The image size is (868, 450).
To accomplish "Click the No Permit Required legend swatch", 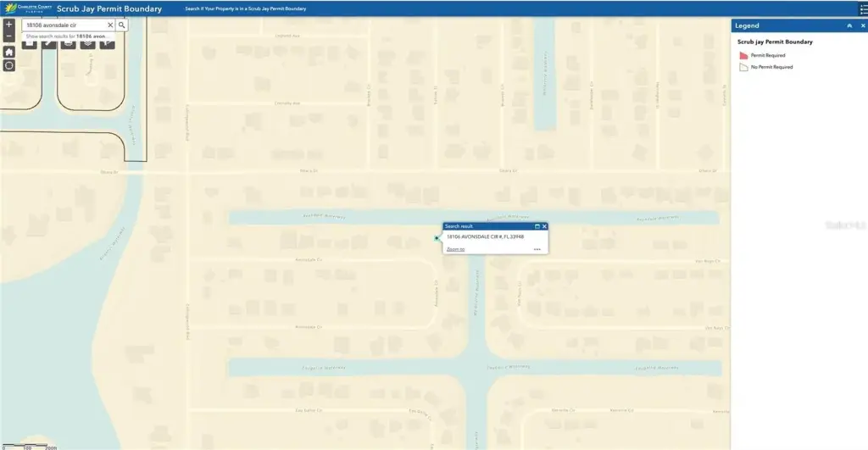I will click(x=743, y=66).
